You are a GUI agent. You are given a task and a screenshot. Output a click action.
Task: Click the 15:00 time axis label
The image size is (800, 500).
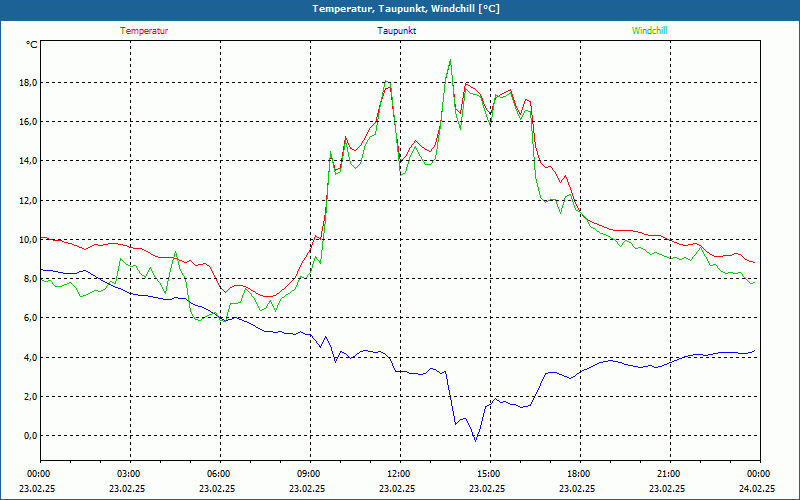[x=490, y=474]
